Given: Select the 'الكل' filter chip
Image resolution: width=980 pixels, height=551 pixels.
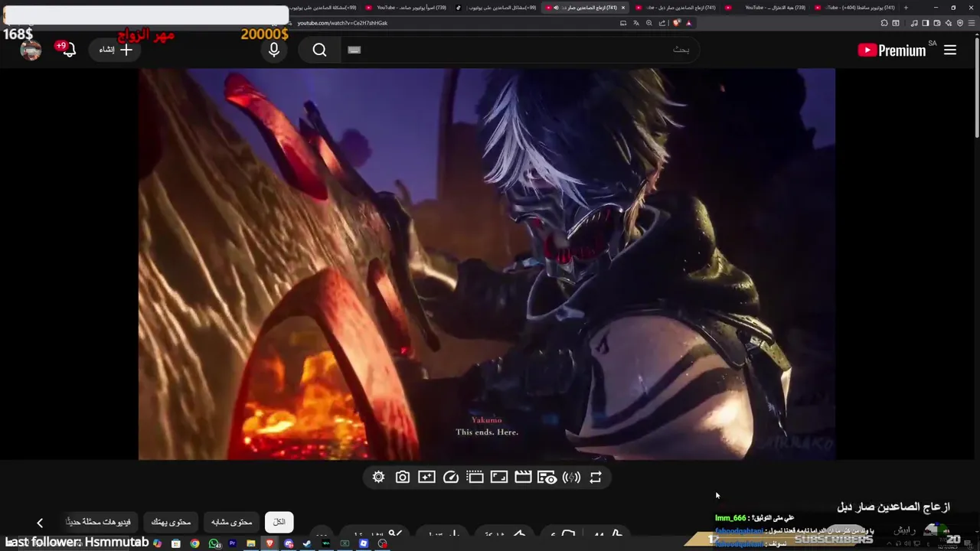Looking at the screenshot, I should tap(279, 522).
